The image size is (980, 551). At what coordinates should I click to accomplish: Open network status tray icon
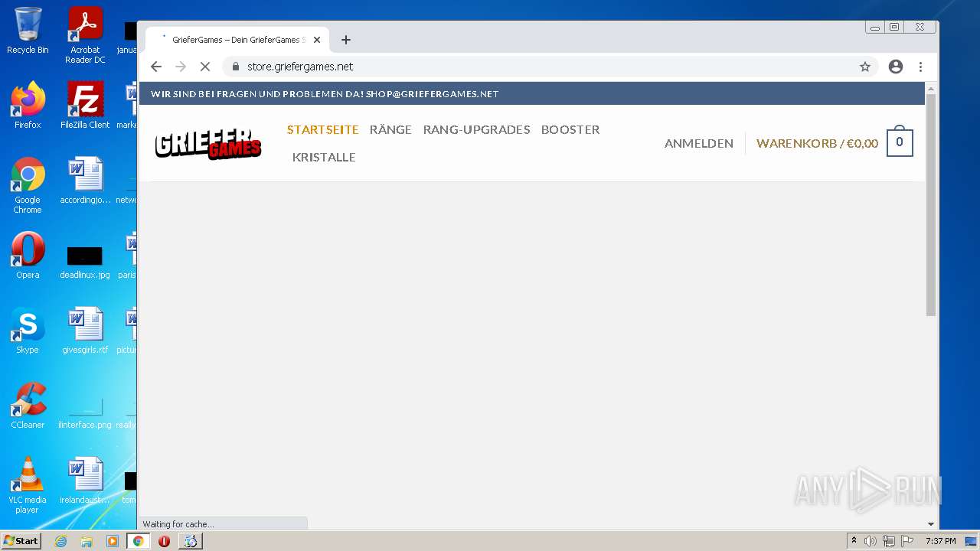pos(889,541)
